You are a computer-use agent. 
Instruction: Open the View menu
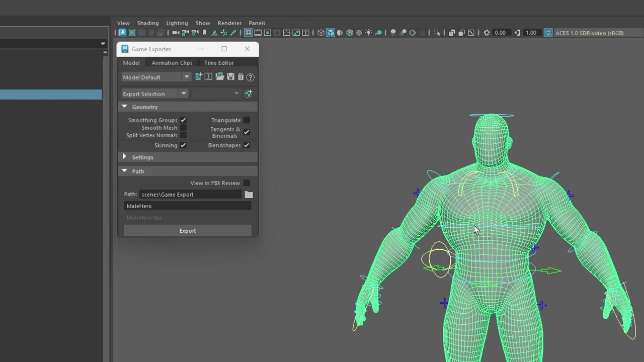123,23
